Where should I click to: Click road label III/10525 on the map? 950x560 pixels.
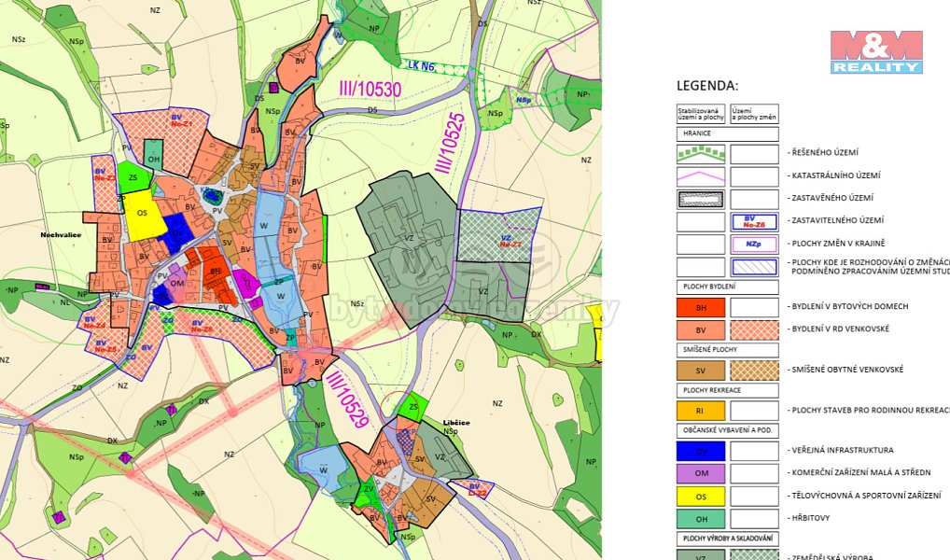pyautogui.click(x=452, y=143)
